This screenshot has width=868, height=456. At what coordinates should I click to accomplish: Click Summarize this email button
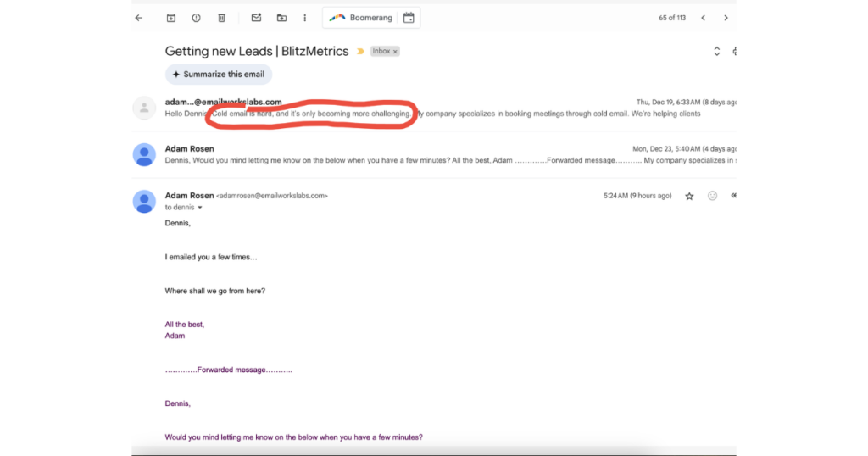218,74
